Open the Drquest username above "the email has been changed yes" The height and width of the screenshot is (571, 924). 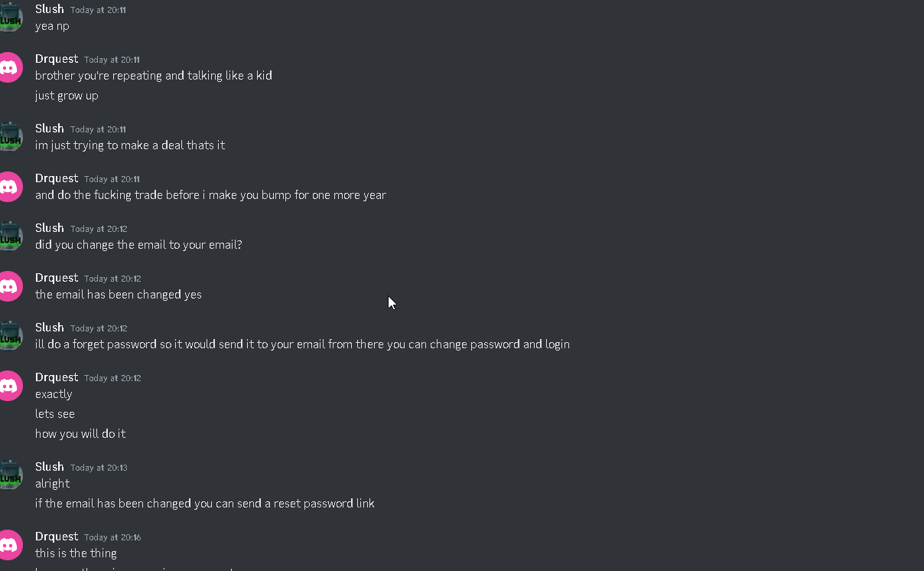[57, 278]
